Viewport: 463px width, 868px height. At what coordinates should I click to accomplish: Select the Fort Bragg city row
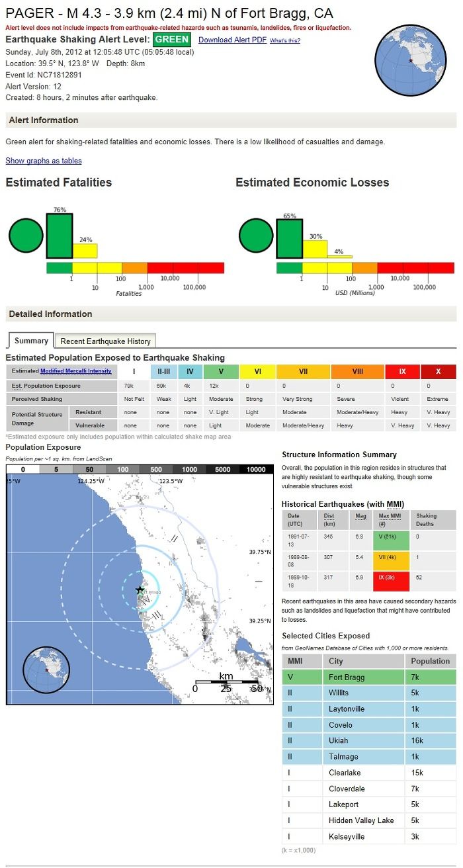tap(369, 677)
